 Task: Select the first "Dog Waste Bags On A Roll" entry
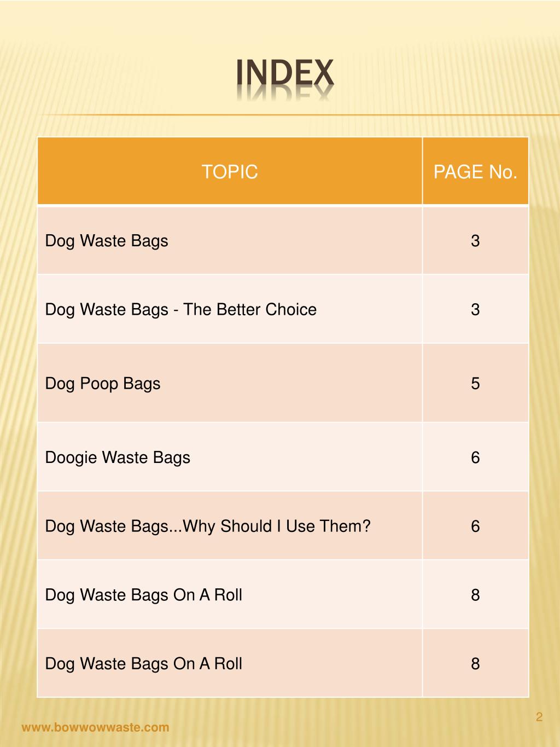pos(143,595)
